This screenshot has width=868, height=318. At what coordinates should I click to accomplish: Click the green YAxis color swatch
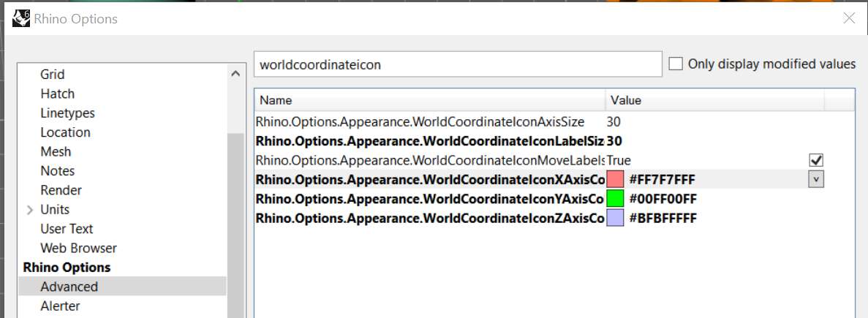(x=615, y=198)
